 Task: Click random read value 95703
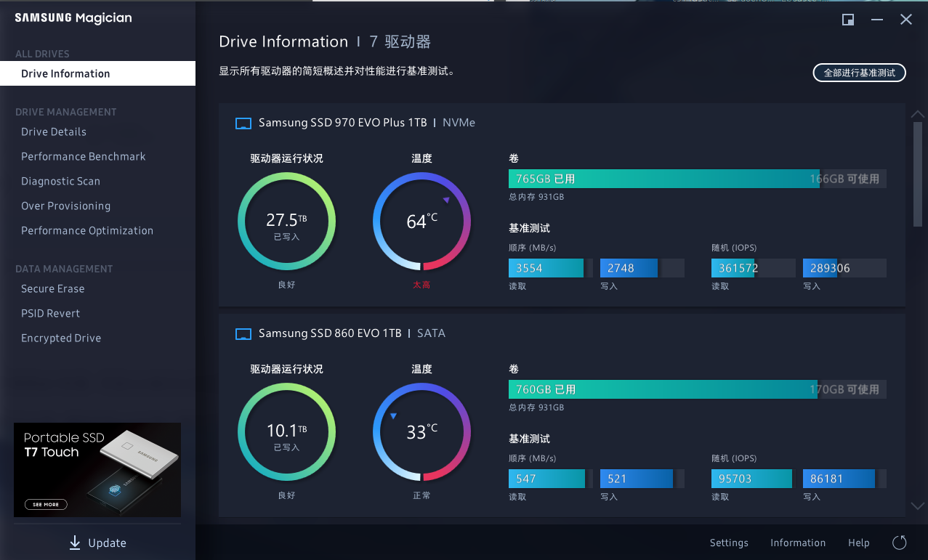(735, 479)
